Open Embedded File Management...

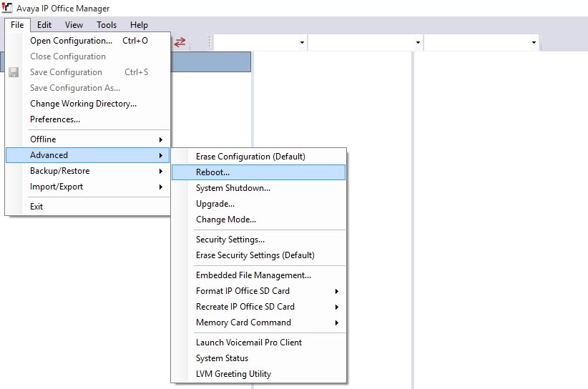point(258,275)
